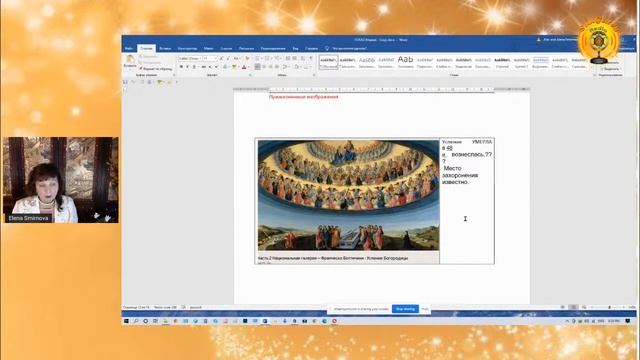Click the bulleted list icon
The image size is (640, 360).
click(257, 58)
